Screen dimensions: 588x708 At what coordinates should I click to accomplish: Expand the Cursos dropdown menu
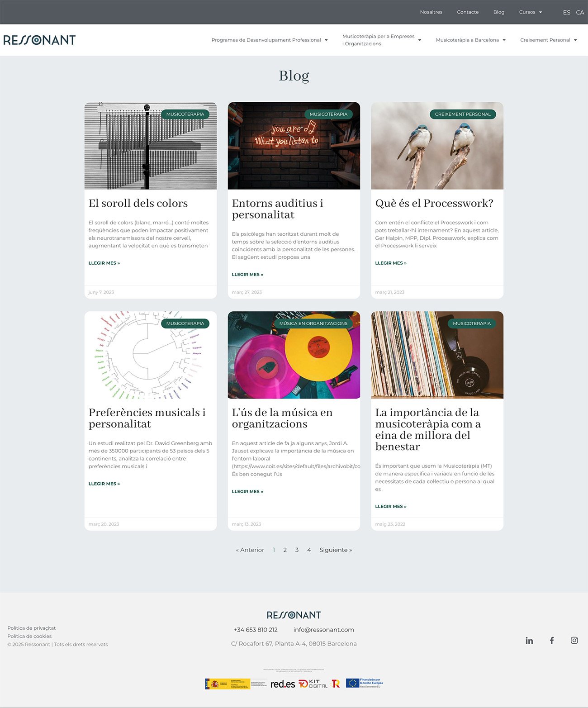[530, 12]
